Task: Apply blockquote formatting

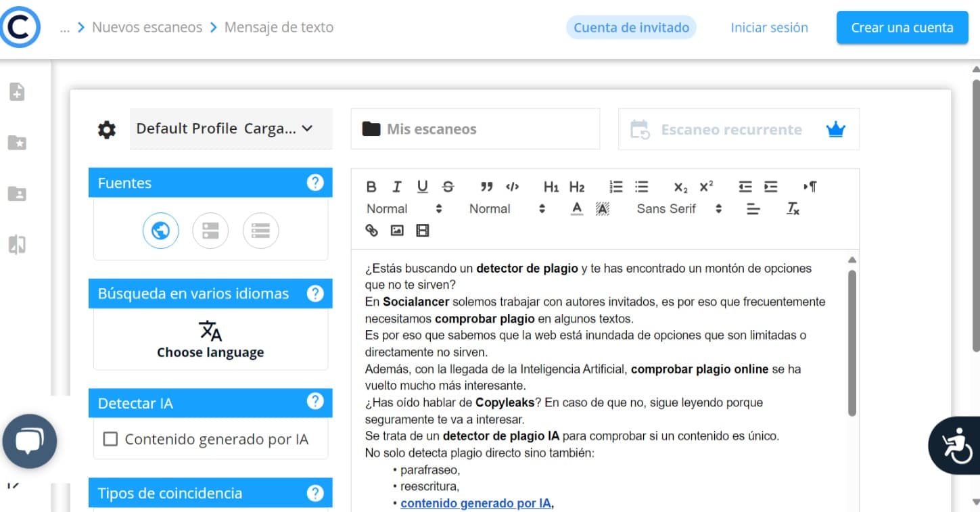Action: tap(486, 187)
